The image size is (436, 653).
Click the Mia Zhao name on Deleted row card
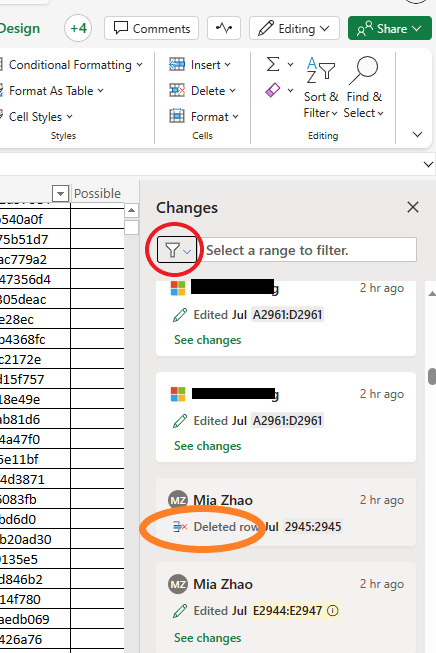coord(223,500)
